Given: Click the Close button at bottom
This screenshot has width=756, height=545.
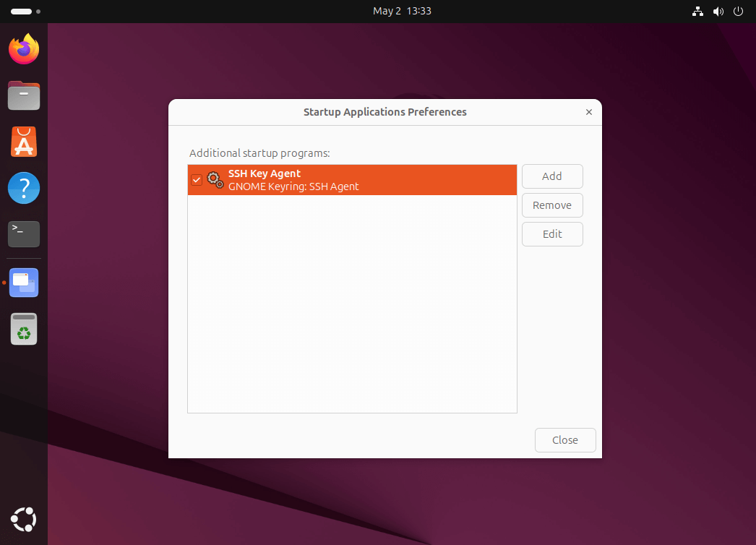Looking at the screenshot, I should (565, 440).
